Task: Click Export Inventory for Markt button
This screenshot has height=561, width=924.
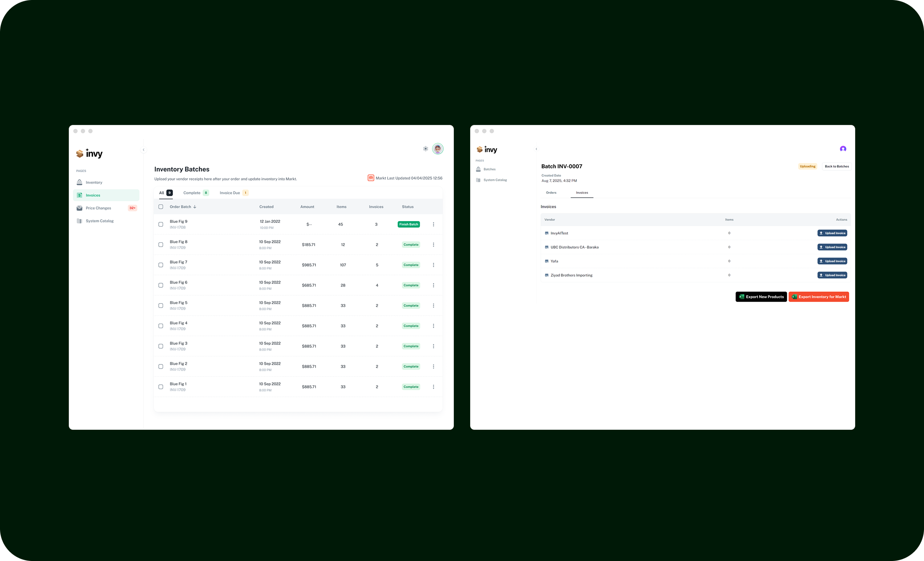Action: pos(819,297)
